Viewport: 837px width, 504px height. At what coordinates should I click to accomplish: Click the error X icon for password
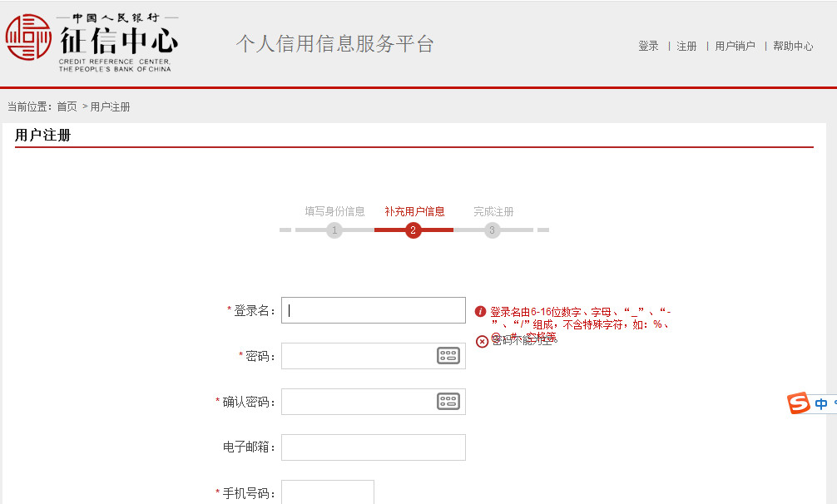[482, 341]
